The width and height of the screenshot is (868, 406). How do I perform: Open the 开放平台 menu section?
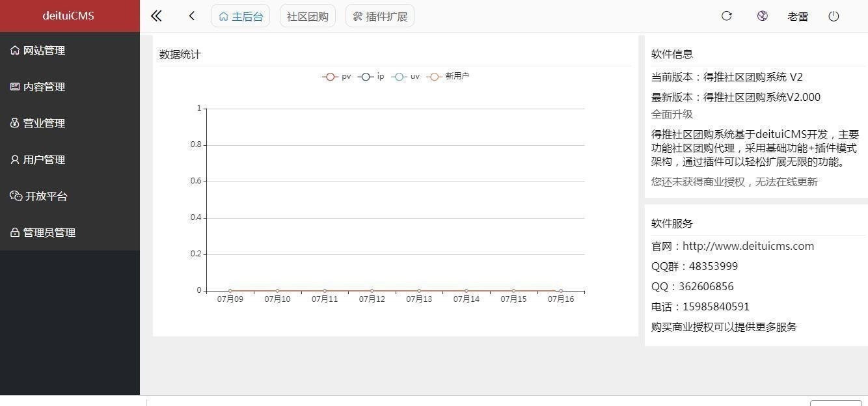(46, 196)
